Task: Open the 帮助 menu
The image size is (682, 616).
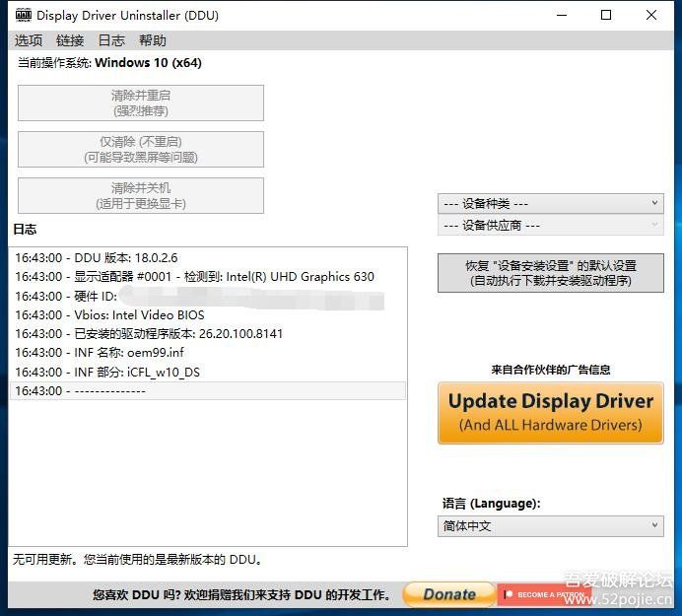Action: pyautogui.click(x=152, y=40)
